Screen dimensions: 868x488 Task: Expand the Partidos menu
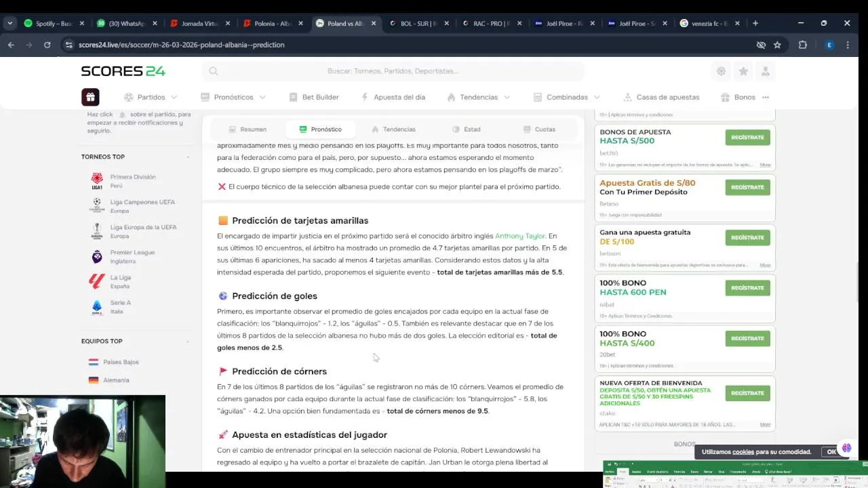click(x=151, y=97)
